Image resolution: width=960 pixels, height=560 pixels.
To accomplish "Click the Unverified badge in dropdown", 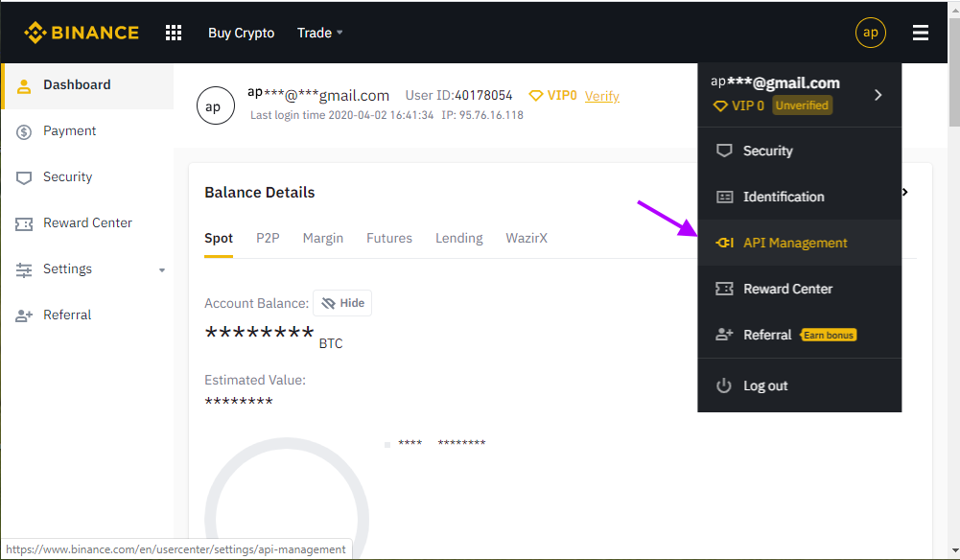I will click(802, 105).
